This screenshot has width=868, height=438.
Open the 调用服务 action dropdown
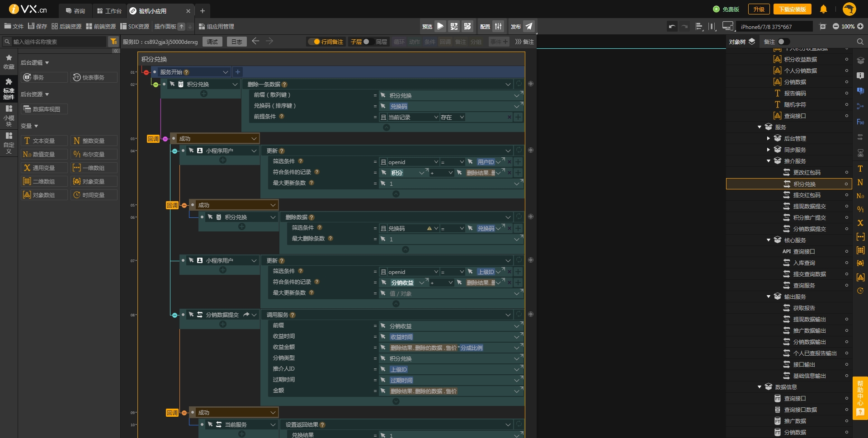(508, 315)
